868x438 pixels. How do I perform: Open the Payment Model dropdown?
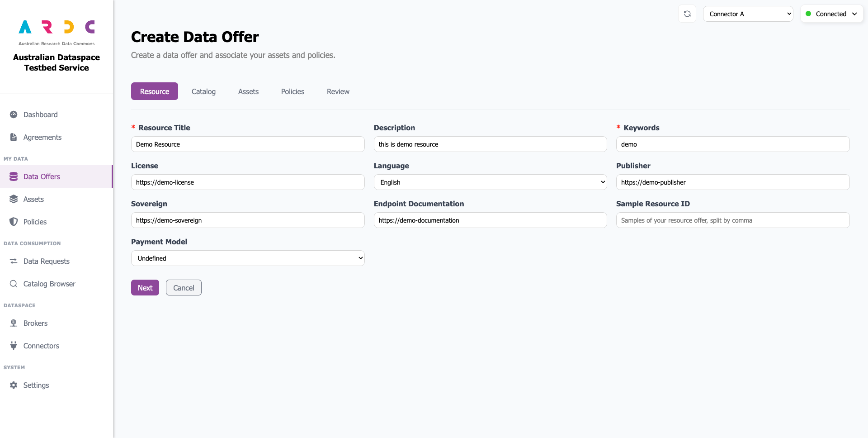click(x=248, y=258)
